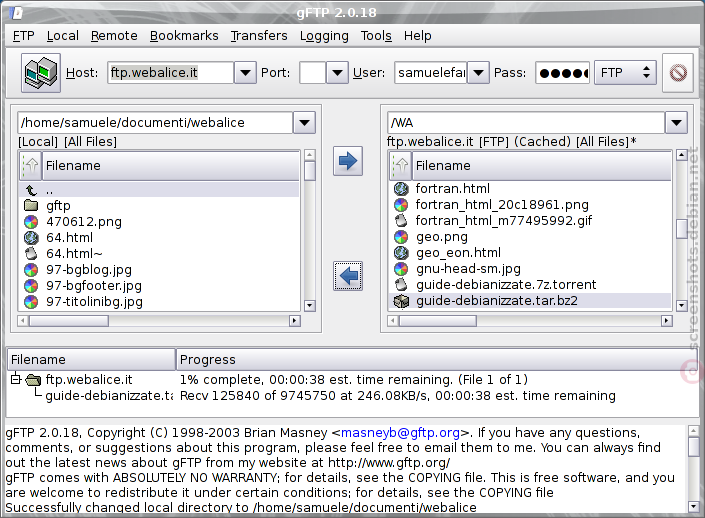The height and width of the screenshot is (518, 705).
Task: Open the Transfers menu
Action: [259, 36]
